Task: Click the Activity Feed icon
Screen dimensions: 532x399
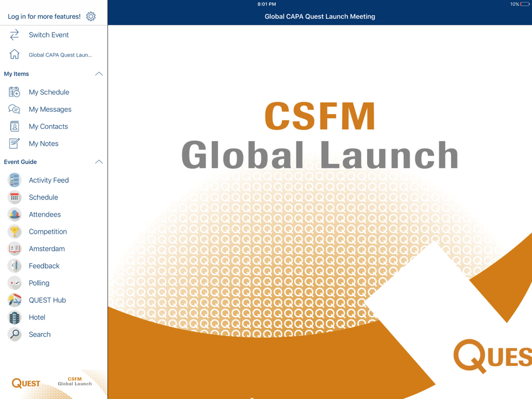Action: (14, 180)
